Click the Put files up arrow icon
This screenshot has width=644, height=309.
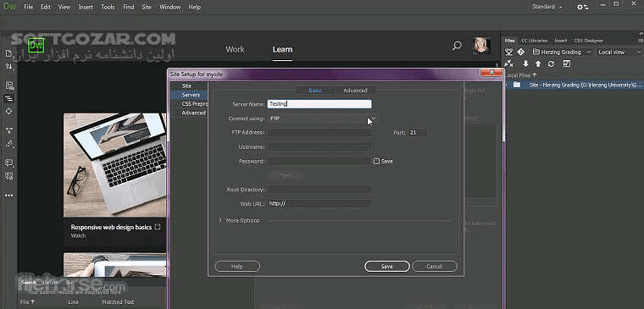coord(538,63)
